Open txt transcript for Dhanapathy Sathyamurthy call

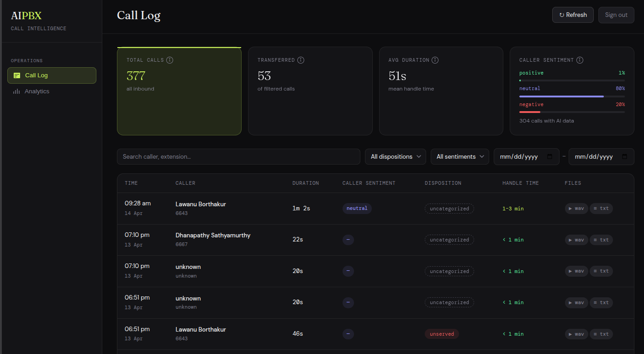(601, 240)
